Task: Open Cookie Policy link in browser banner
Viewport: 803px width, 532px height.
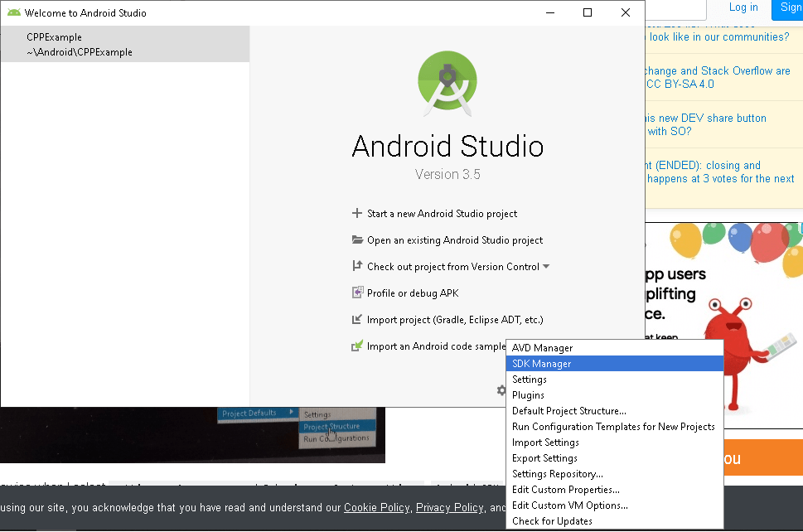Action: point(376,507)
